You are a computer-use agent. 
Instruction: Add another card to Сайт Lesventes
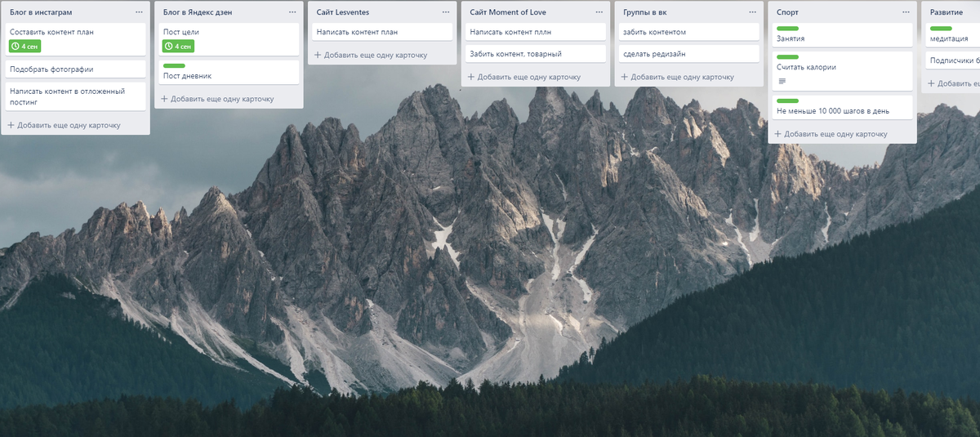coord(371,55)
